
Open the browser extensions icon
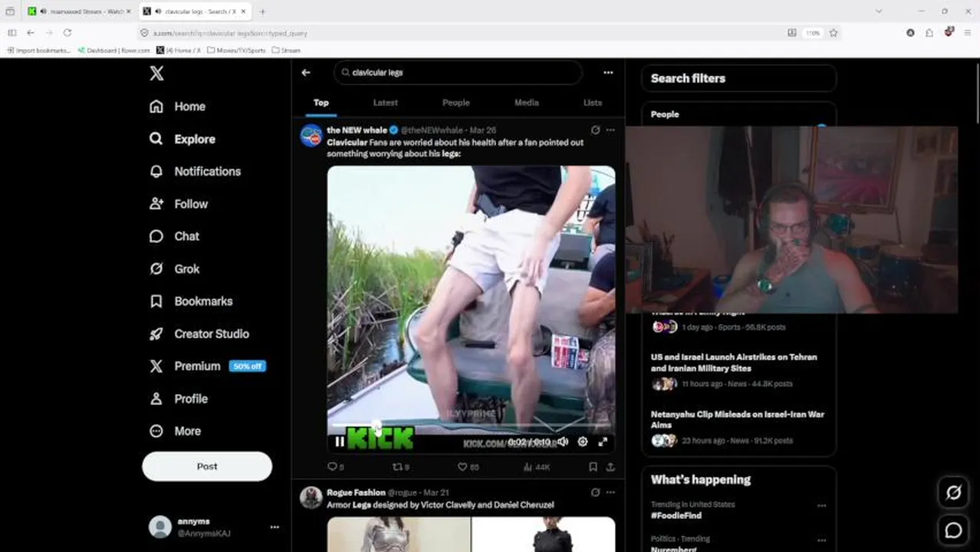pos(929,33)
